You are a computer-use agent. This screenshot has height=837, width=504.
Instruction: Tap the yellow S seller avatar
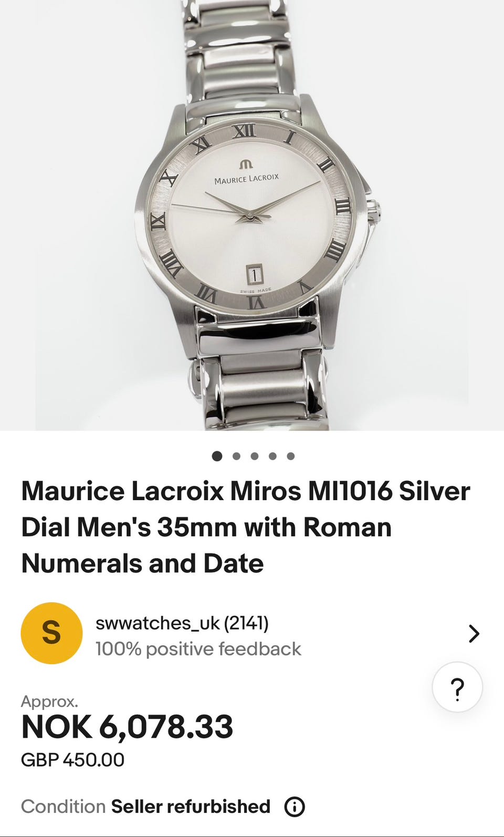(x=51, y=633)
